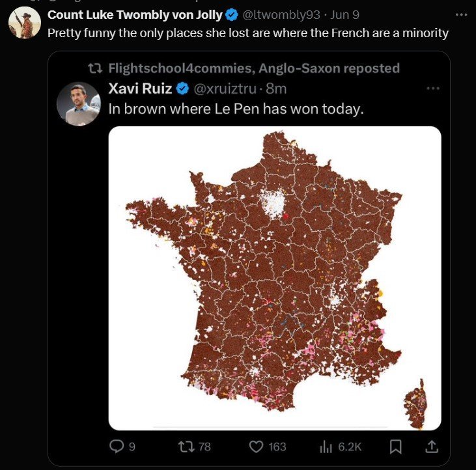Click the 'Flightschool4commies, Anglo-Saxon reposted' label

(x=254, y=68)
